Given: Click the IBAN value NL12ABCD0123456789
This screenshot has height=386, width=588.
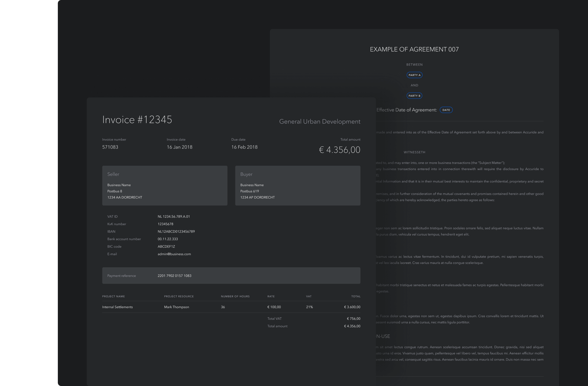Looking at the screenshot, I should click(x=176, y=231).
